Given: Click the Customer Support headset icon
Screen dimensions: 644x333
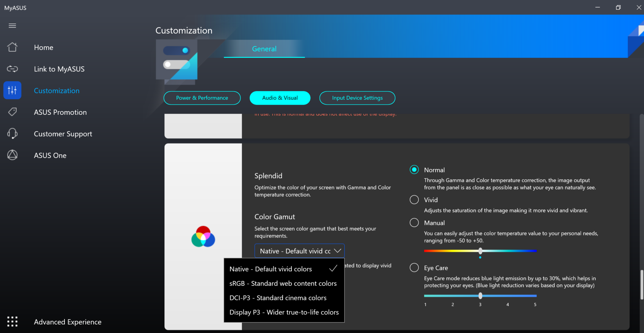Looking at the screenshot, I should click(x=12, y=134).
